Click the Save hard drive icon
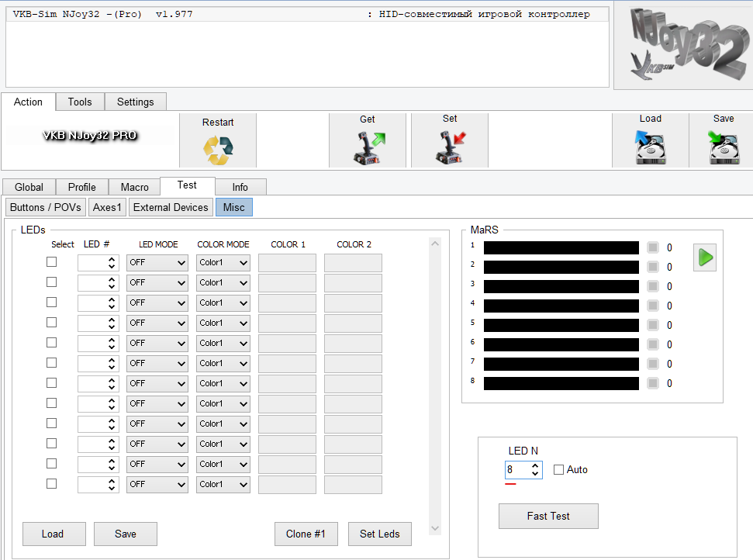753x560 pixels. [724, 148]
